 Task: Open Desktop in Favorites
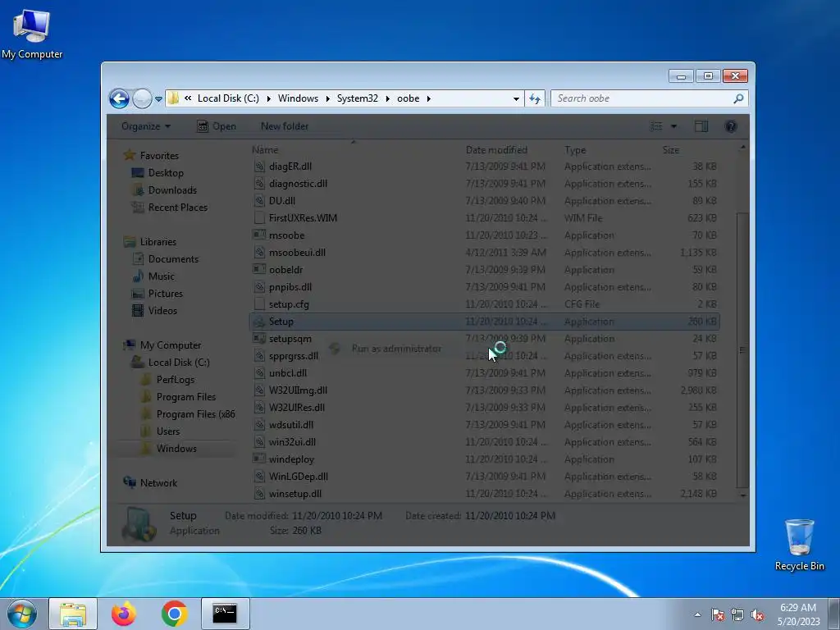[166, 173]
